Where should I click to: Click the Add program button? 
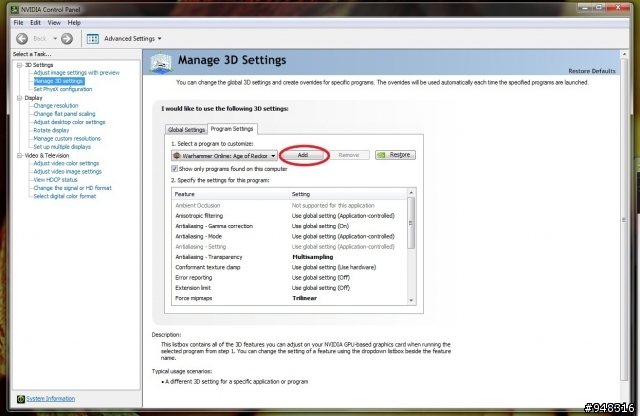pos(302,155)
